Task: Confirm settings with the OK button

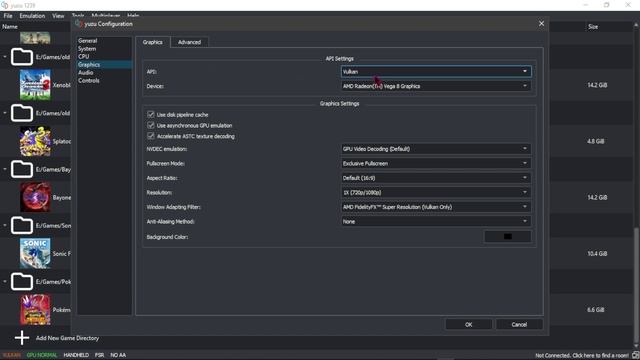Action: click(x=469, y=324)
